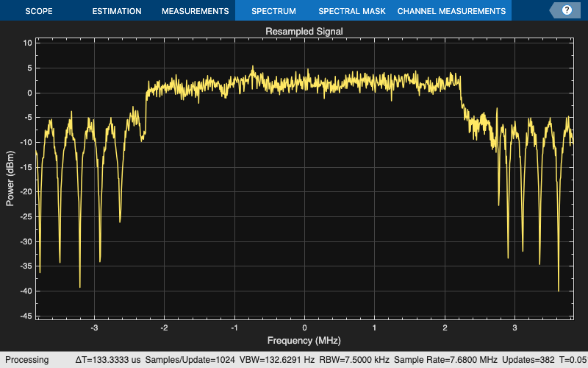Click the help question mark icon
The image size is (588, 368).
coord(567,10)
